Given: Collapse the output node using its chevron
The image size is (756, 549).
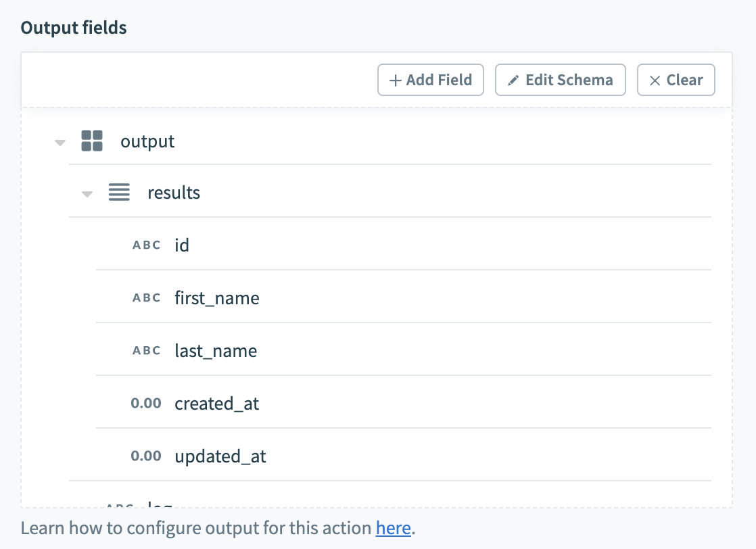Looking at the screenshot, I should [60, 141].
